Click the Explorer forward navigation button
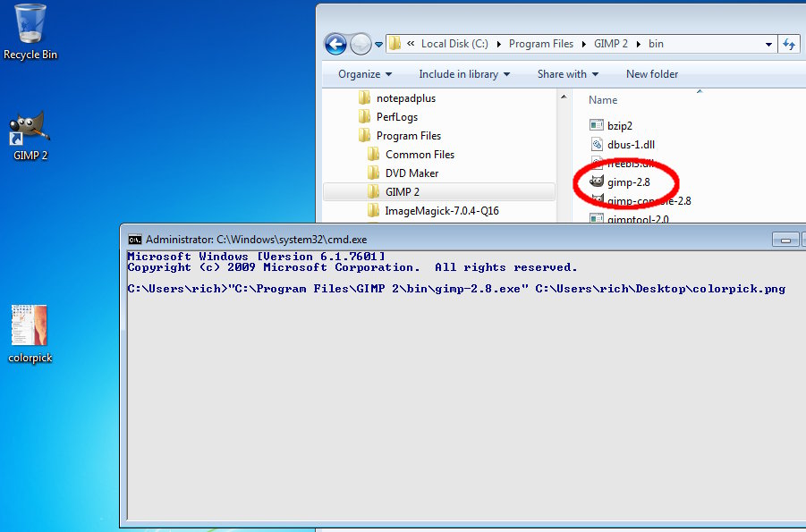Viewport: 806px width, 532px height. click(x=361, y=44)
